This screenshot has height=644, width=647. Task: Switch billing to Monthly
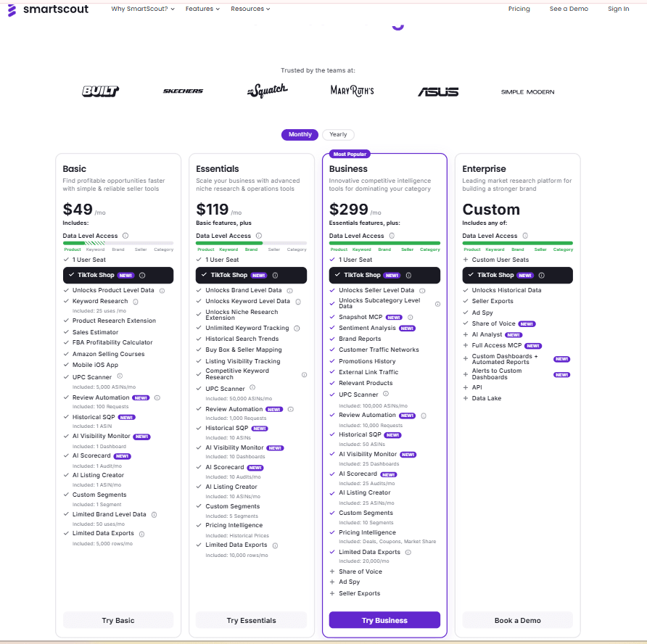click(x=300, y=134)
